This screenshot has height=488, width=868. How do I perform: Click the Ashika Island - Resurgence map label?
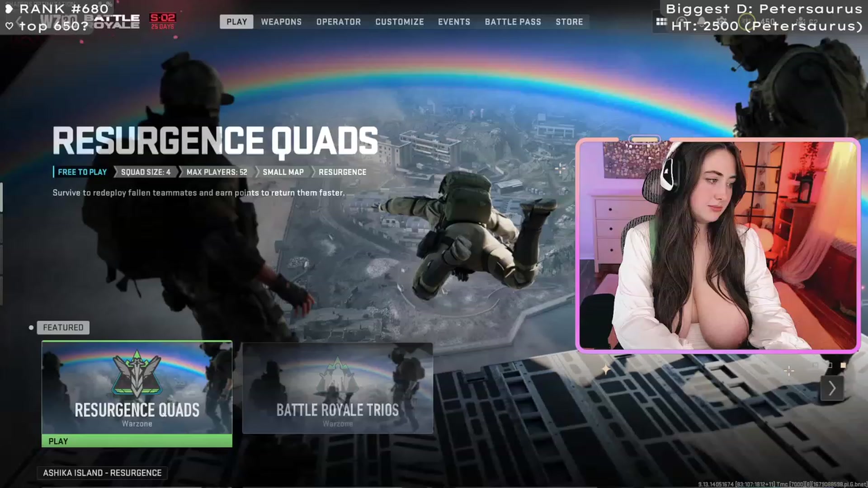point(102,473)
